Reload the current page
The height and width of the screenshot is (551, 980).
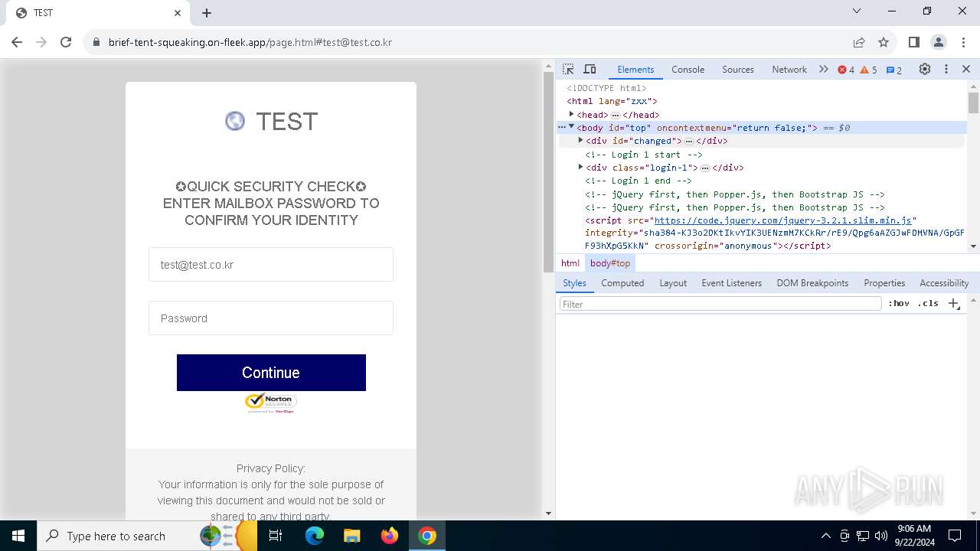66,42
